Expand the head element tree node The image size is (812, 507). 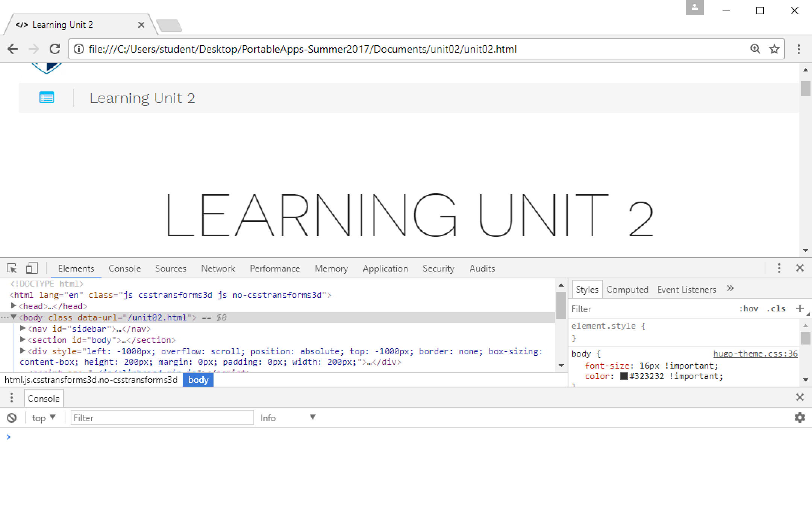tap(14, 306)
